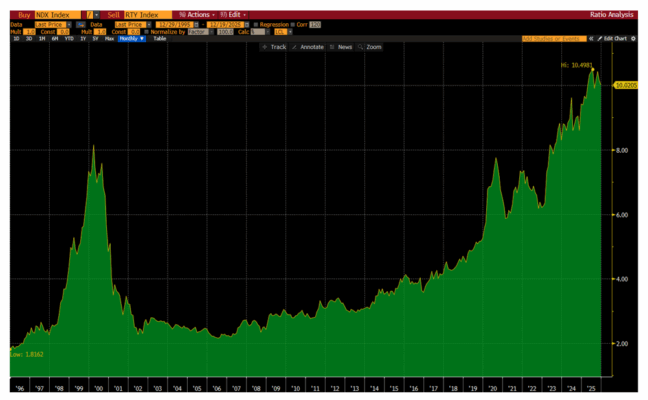Click the swap securities icon between Data fields
The width and height of the screenshot is (648, 400).
coord(81,23)
